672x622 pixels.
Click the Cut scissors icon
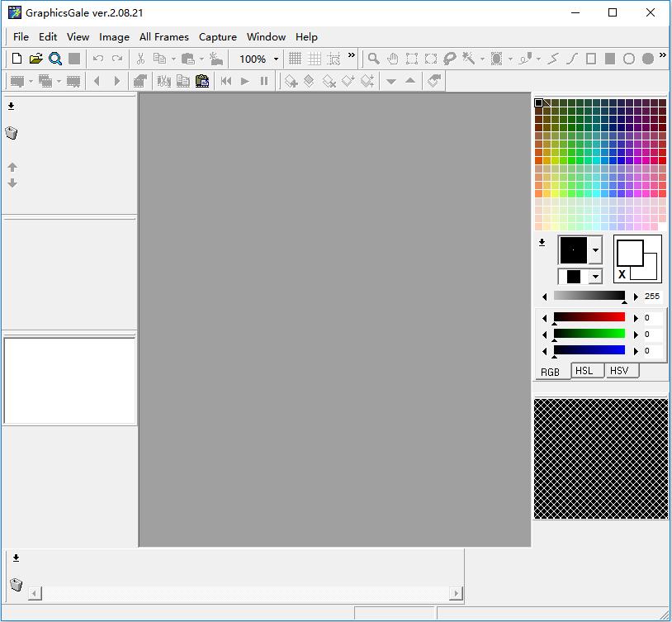(140, 59)
